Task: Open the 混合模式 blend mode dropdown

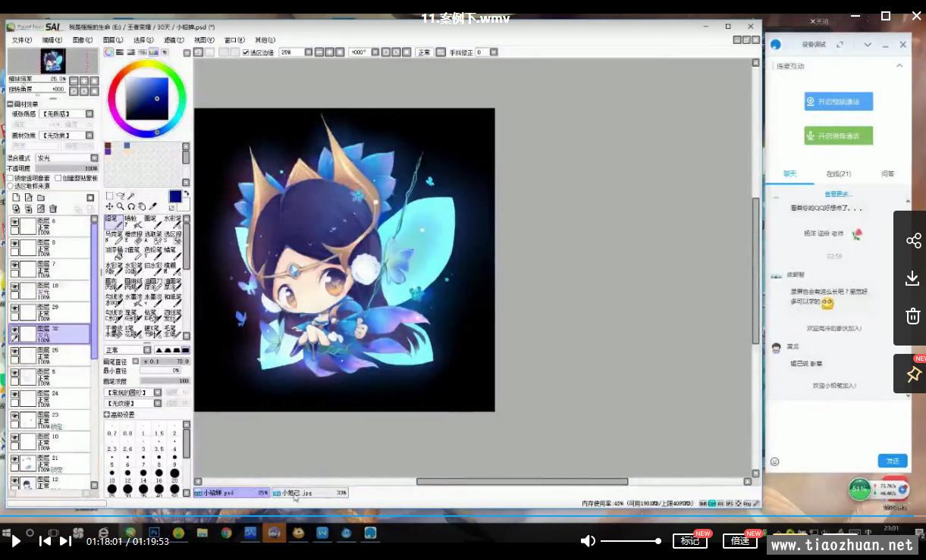Action: tap(94, 158)
